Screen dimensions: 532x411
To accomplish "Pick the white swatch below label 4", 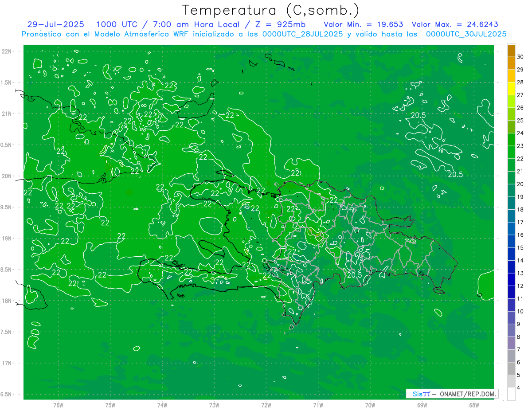I will click(511, 394).
